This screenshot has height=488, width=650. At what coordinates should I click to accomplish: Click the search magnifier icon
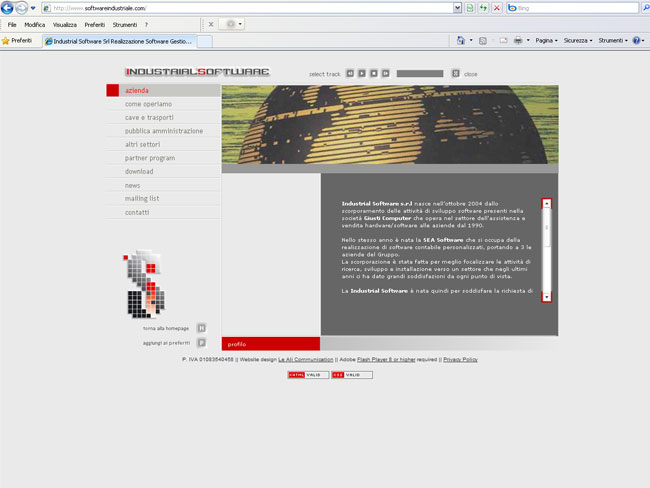point(645,8)
